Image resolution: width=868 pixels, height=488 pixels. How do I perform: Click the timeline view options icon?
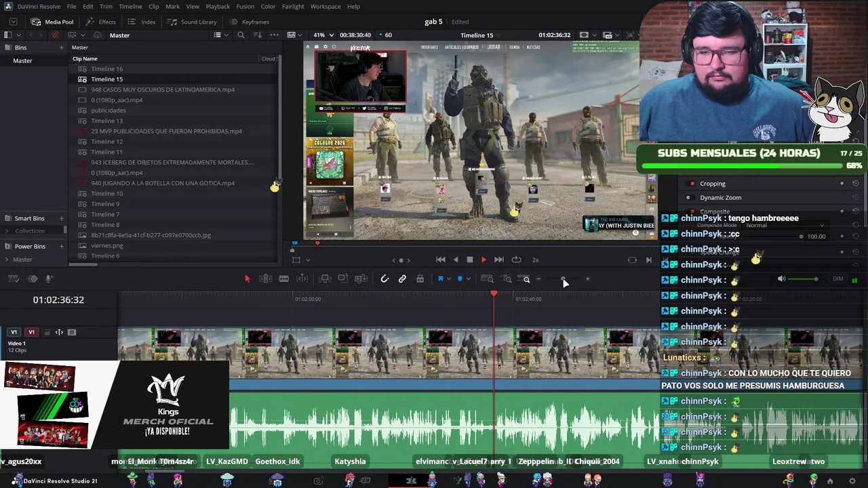click(x=14, y=279)
